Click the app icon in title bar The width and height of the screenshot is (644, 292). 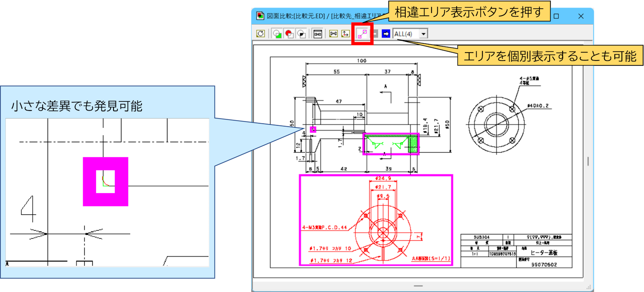[x=260, y=16]
